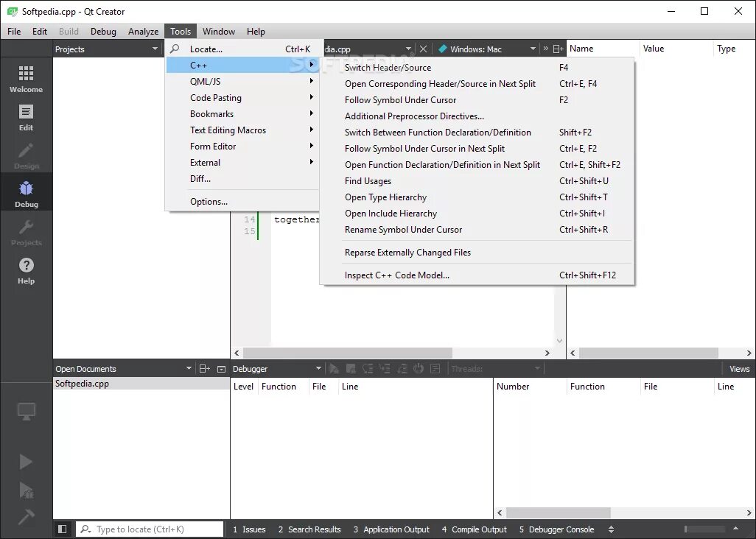Open Help mode in the sidebar
This screenshot has height=539, width=756.
click(x=26, y=271)
